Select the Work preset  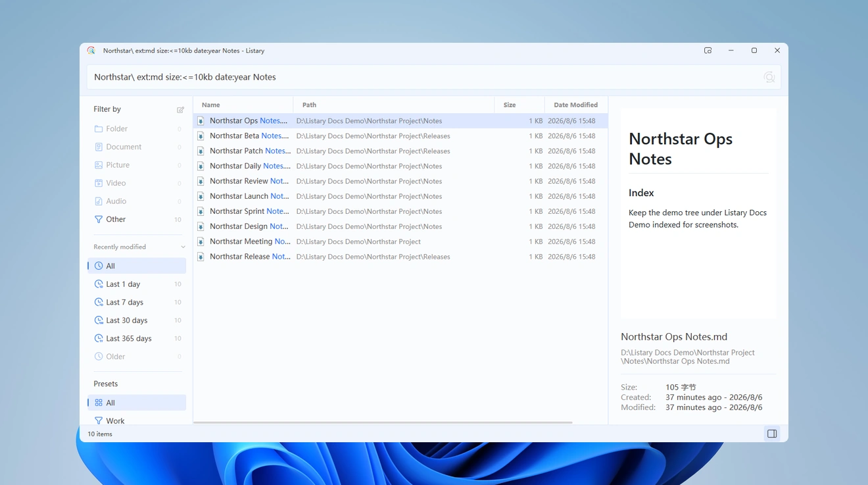pos(137,421)
